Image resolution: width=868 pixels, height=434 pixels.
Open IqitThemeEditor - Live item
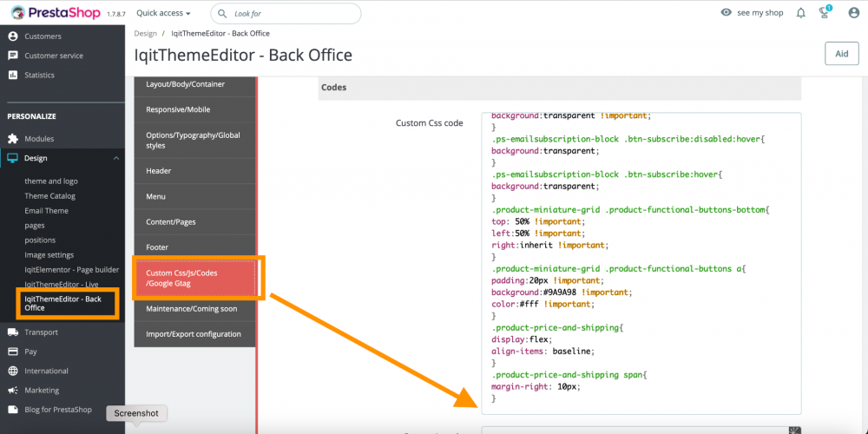click(x=62, y=284)
